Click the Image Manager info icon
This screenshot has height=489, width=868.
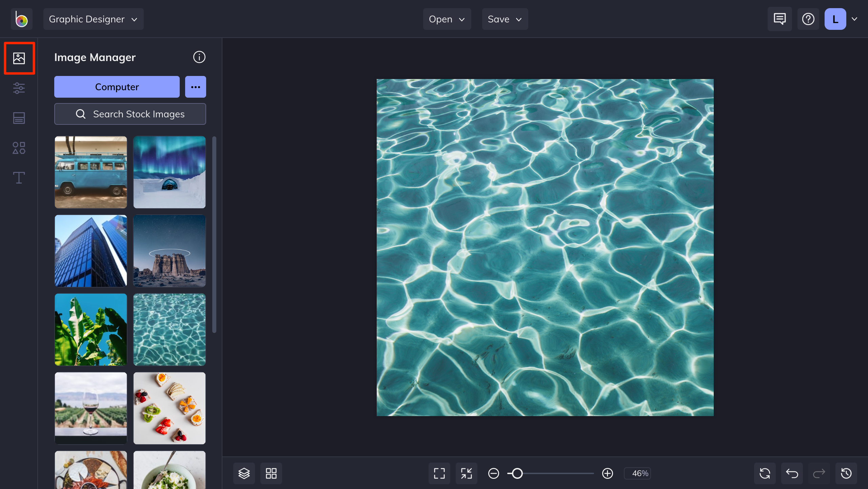[x=199, y=57]
